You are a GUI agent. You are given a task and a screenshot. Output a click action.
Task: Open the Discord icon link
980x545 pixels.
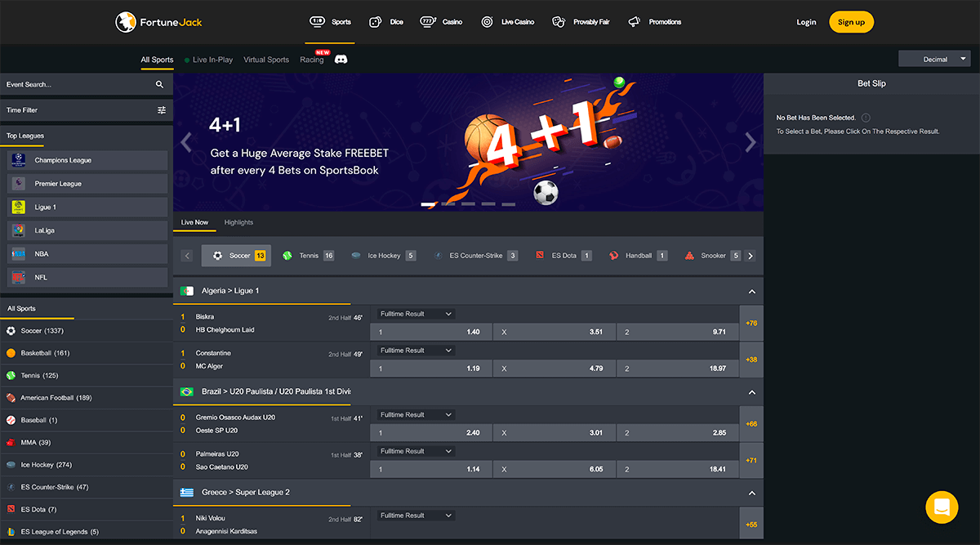[341, 60]
